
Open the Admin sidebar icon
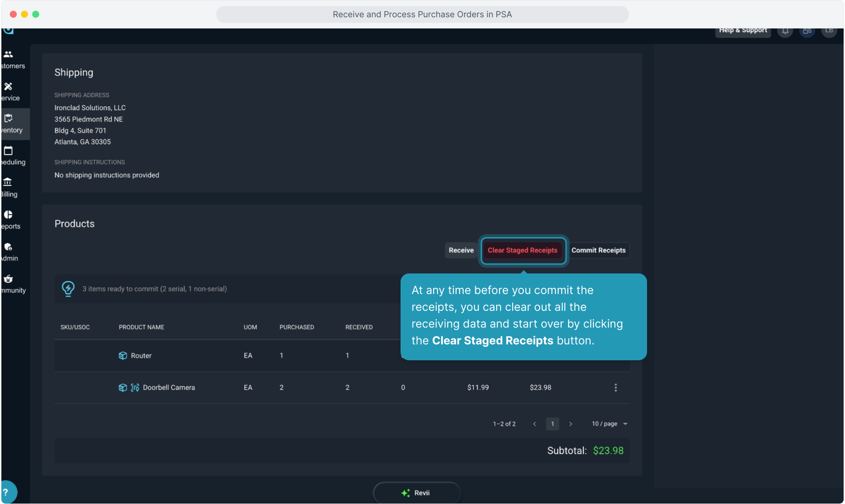point(8,247)
